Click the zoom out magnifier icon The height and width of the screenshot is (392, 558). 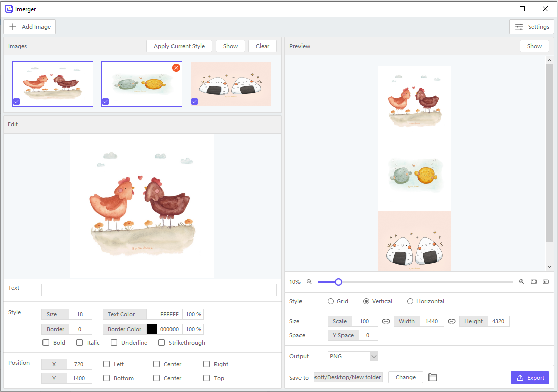[x=309, y=282]
